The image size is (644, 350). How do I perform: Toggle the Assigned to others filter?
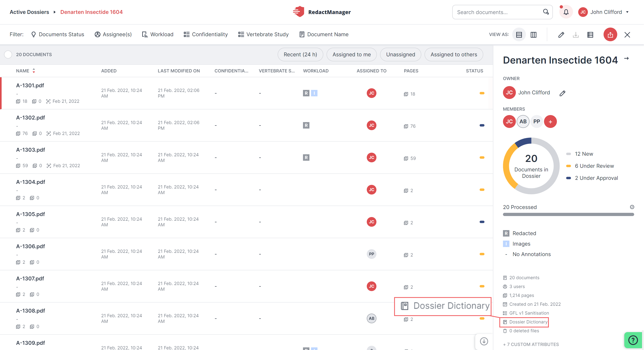point(453,54)
